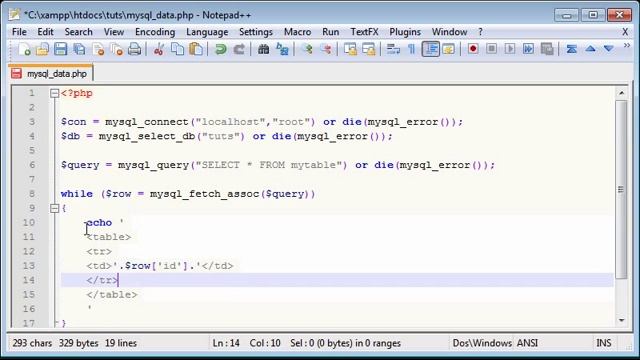
Task: Open the Window menu
Action: 449,32
